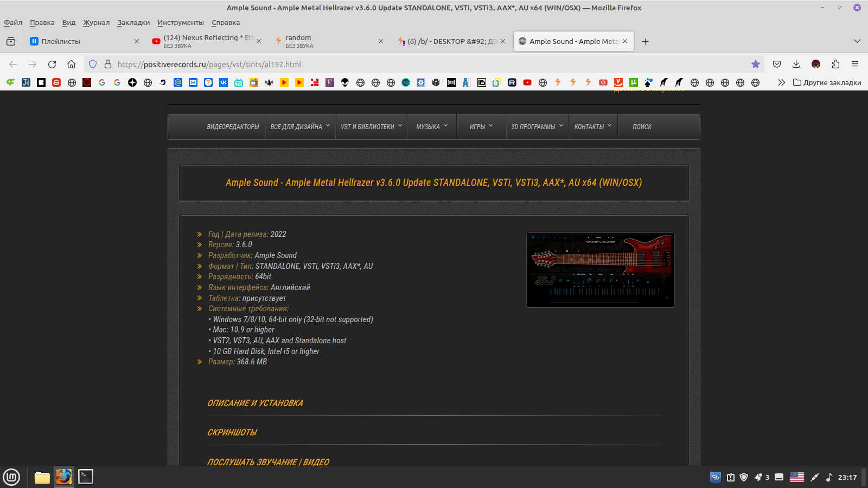Show site tracking protection shield

[x=93, y=64]
